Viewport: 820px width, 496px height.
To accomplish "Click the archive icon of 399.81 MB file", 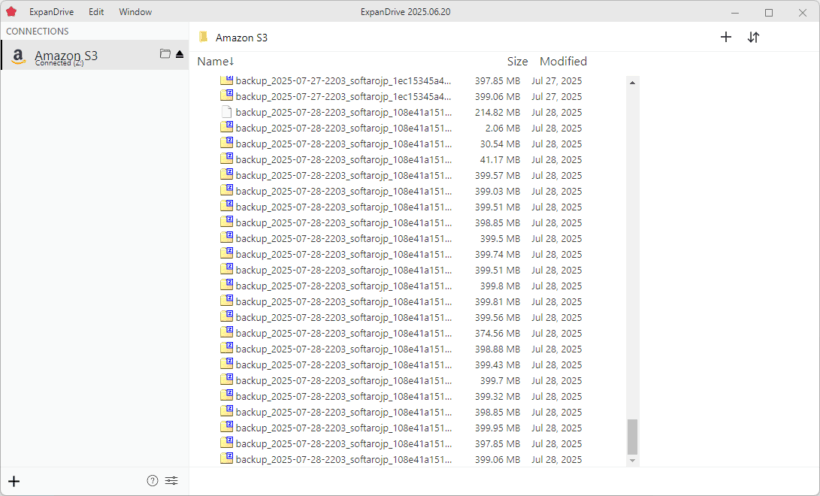I will point(226,300).
